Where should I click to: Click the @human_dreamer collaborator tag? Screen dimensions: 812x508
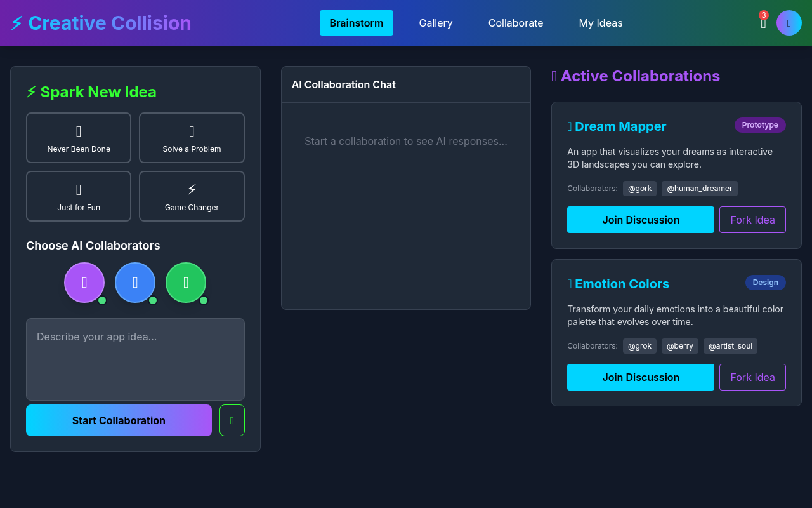point(699,189)
